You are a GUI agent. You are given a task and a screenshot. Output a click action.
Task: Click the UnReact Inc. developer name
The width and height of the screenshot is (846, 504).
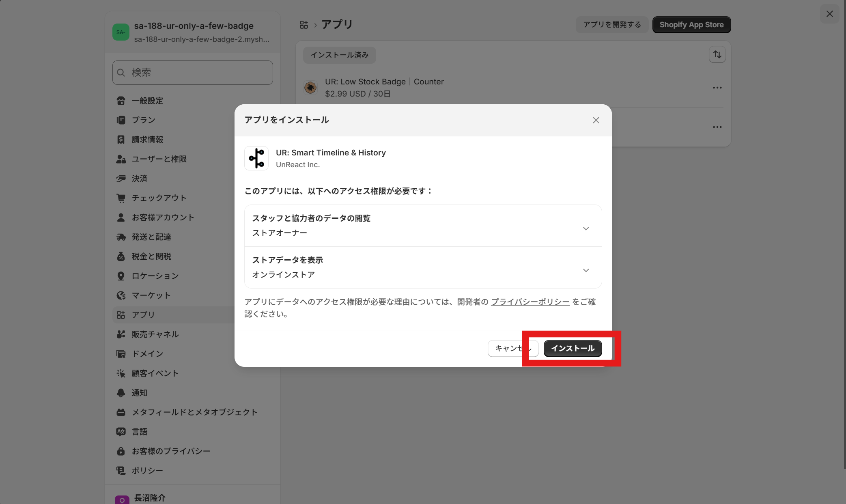[298, 165]
